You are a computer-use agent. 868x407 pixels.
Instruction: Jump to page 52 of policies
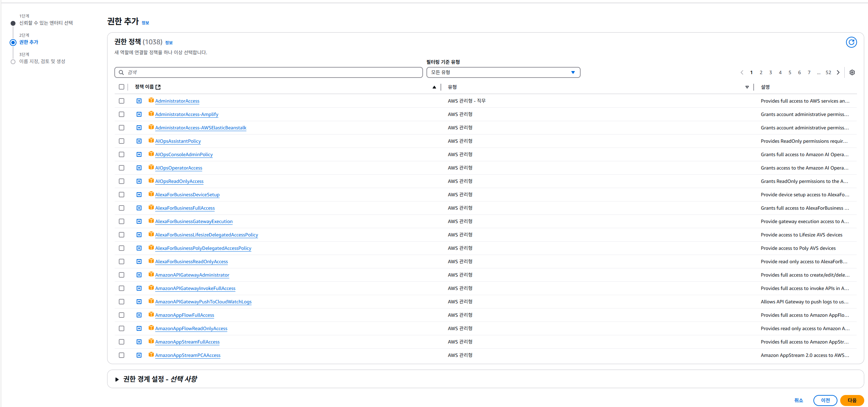click(x=828, y=72)
